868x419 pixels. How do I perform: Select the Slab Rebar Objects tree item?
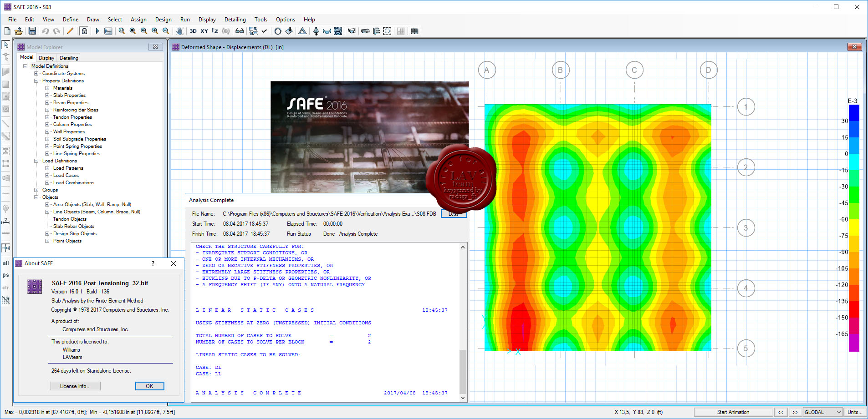pyautogui.click(x=74, y=226)
